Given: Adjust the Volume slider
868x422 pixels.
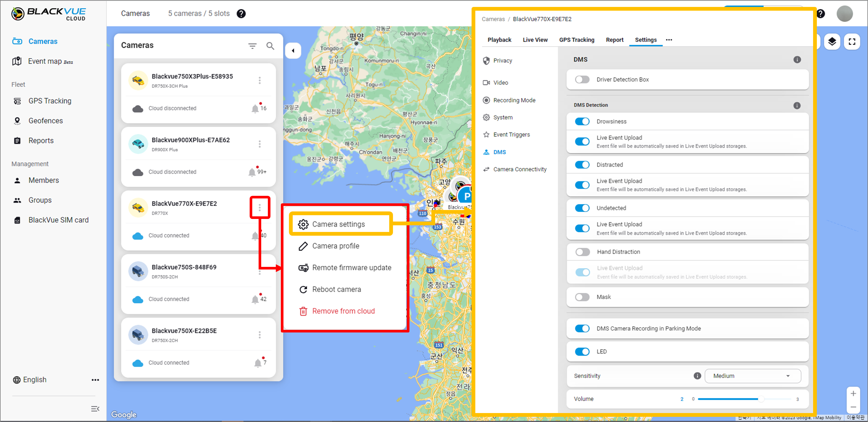Looking at the screenshot, I should coord(744,399).
